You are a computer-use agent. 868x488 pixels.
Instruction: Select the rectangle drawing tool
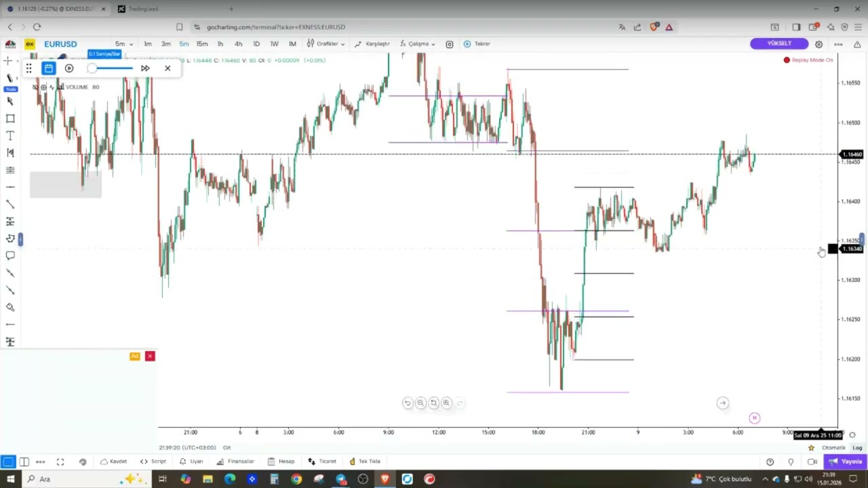(9, 118)
